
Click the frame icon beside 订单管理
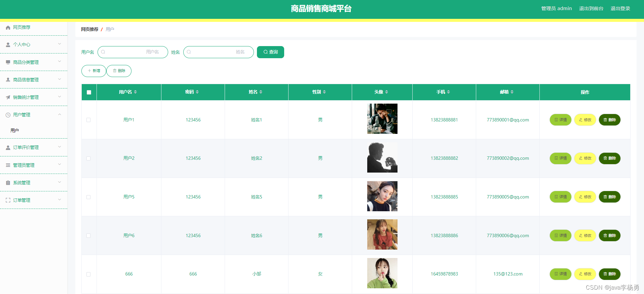coord(8,200)
